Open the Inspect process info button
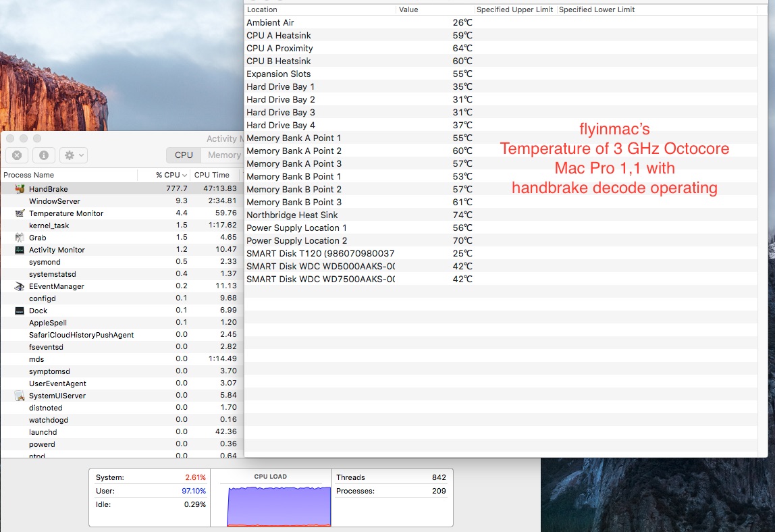The width and height of the screenshot is (775, 532). point(43,155)
